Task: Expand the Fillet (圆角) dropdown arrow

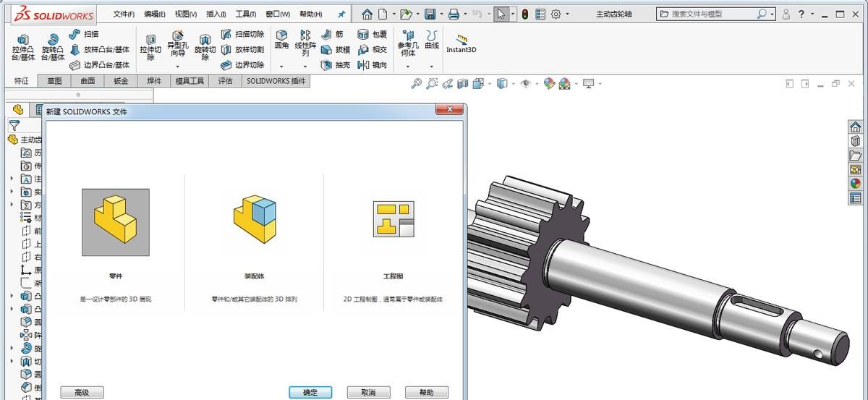Action: pyautogui.click(x=281, y=67)
